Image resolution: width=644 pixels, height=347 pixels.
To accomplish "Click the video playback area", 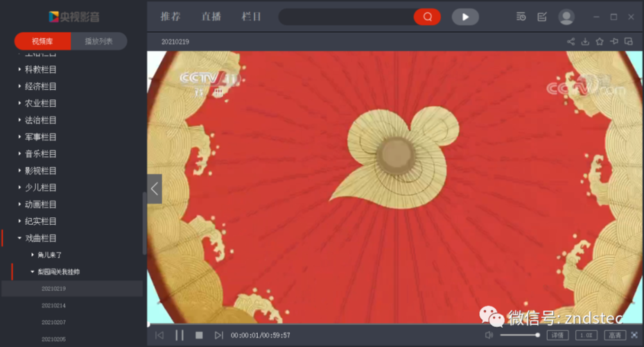I will coord(395,187).
